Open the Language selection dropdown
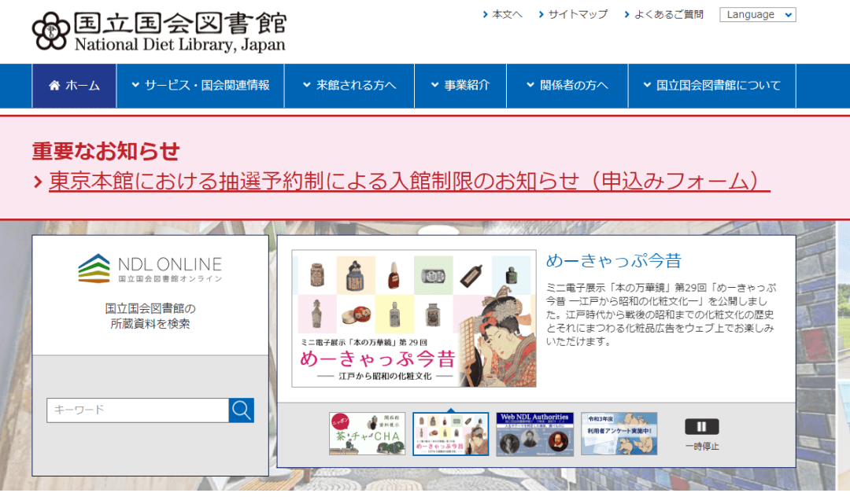The height and width of the screenshot is (504, 850). pos(757,14)
